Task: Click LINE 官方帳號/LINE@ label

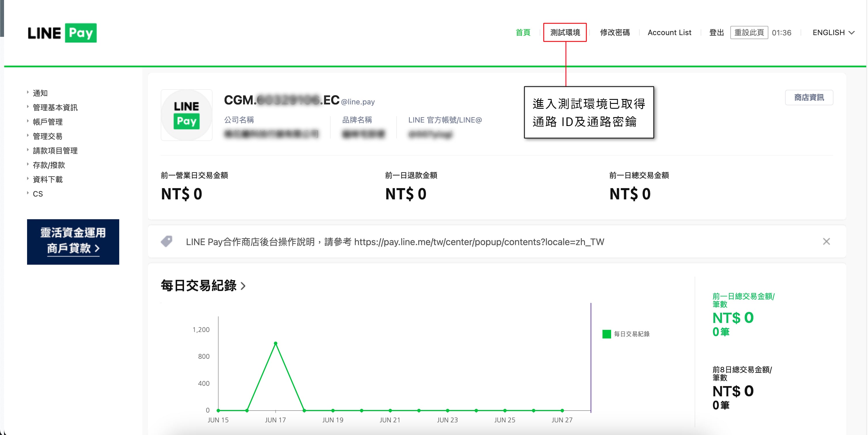Action: click(445, 120)
